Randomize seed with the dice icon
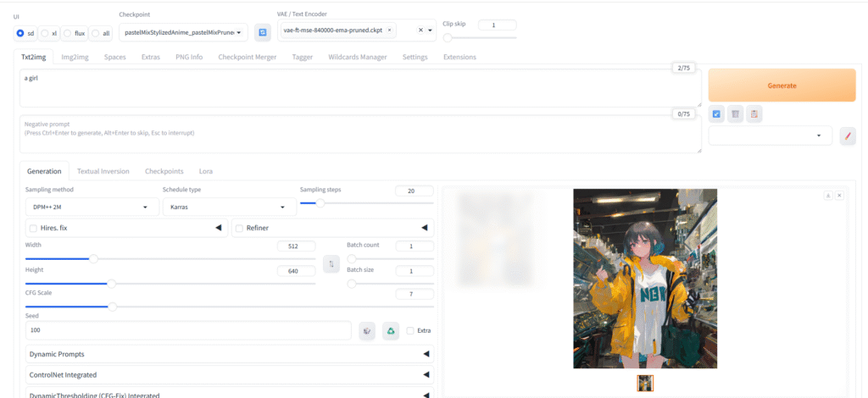 [x=366, y=330]
